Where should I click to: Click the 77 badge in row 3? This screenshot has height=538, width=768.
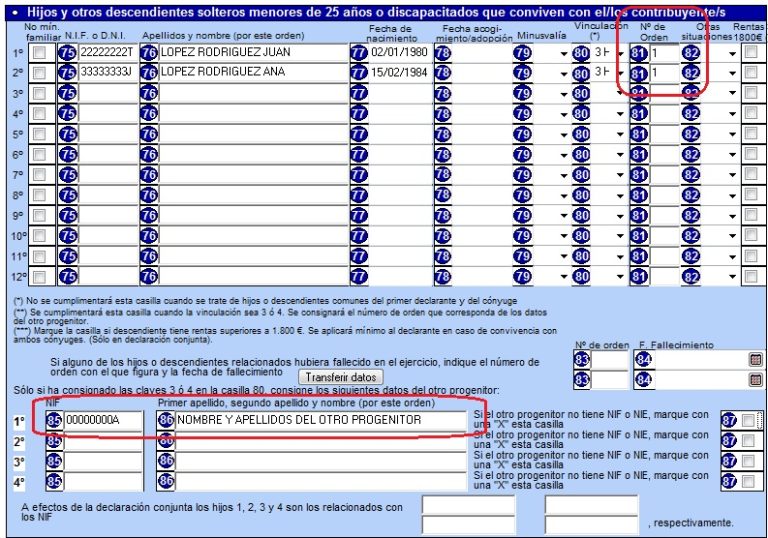[359, 94]
